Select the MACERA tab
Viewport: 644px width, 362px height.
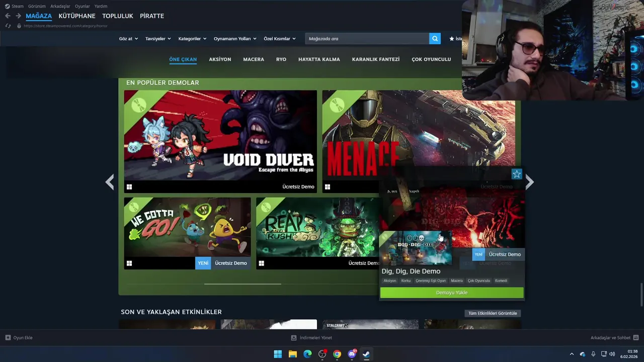254,59
